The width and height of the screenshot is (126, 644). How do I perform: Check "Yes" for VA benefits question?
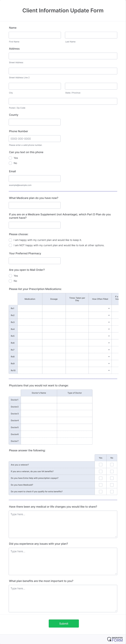101,471
